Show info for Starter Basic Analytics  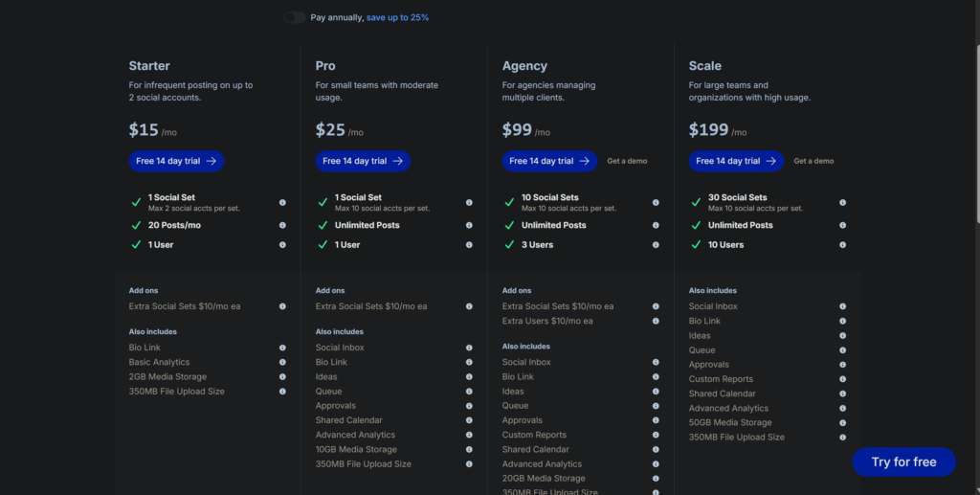282,362
